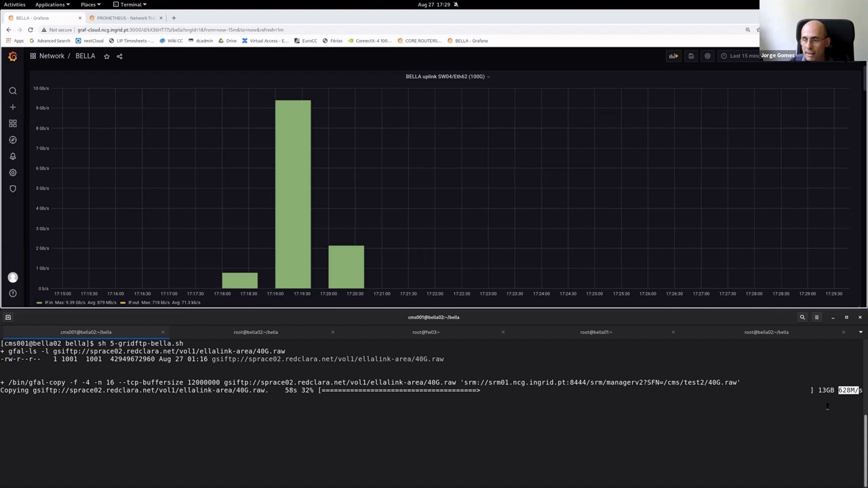Open Grafana search in the sidebar
The image size is (868, 488).
(x=12, y=91)
